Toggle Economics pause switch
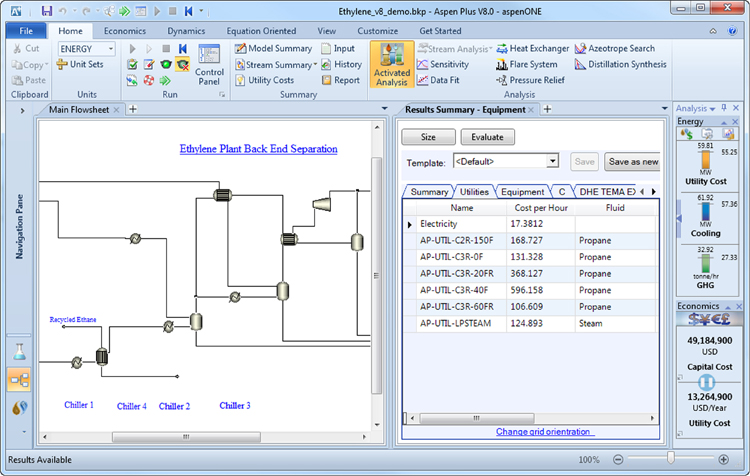Viewport: 750px width, 476px height. (706, 381)
